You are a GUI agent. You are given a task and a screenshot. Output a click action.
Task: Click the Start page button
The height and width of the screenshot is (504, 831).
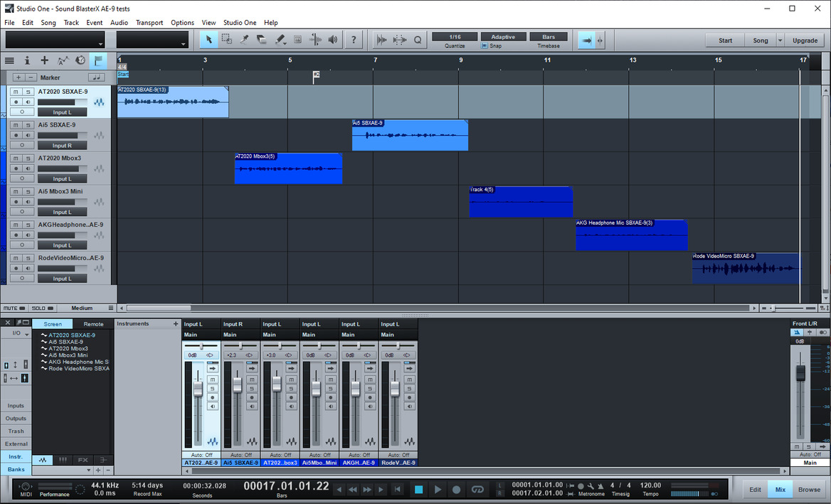pos(725,41)
